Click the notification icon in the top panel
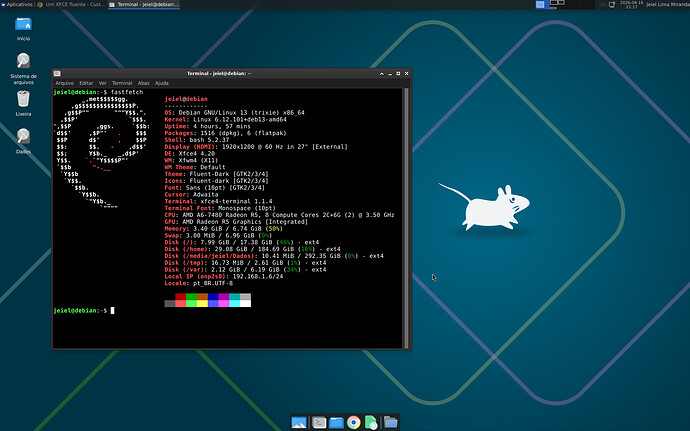The height and width of the screenshot is (431, 690). pos(612,4)
